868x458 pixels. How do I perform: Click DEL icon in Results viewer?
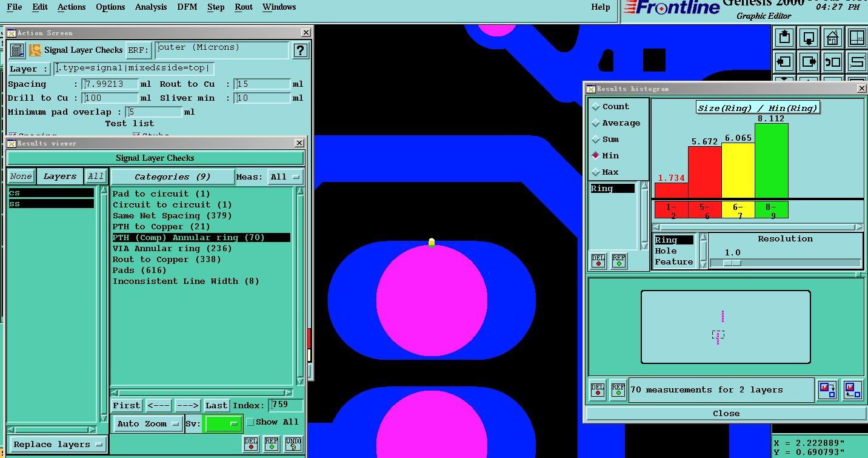[x=251, y=444]
